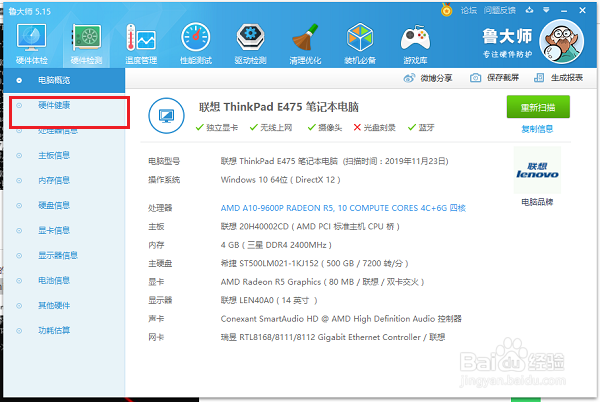Click the 无线上网 check item
This screenshot has height=402, width=600.
tap(271, 128)
